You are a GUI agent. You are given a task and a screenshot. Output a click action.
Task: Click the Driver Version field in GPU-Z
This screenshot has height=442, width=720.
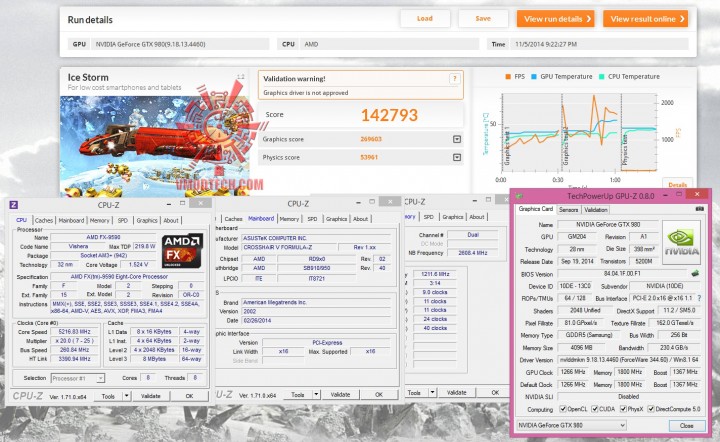629,360
